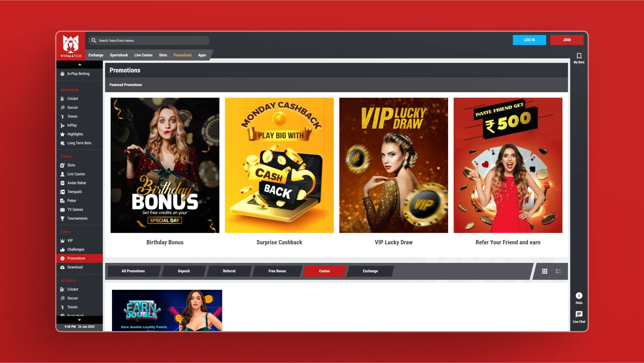The height and width of the screenshot is (363, 644).
Task: Expand sidebar using bottom down arrow
Action: pyautogui.click(x=79, y=320)
